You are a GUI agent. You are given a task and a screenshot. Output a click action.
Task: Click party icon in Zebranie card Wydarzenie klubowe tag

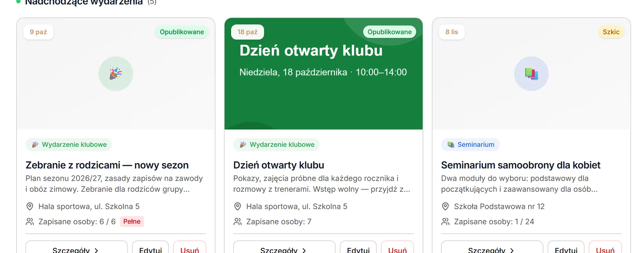coord(35,145)
